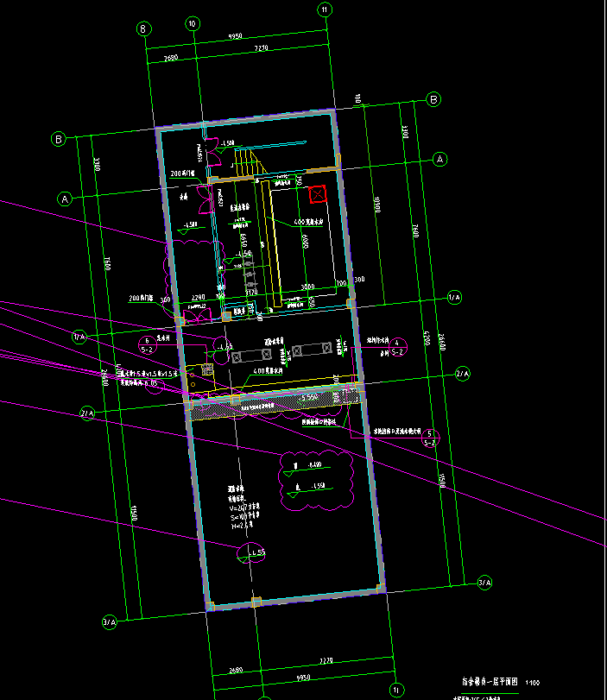Click section callout 6 over 5-2
The image size is (607, 700).
point(147,345)
